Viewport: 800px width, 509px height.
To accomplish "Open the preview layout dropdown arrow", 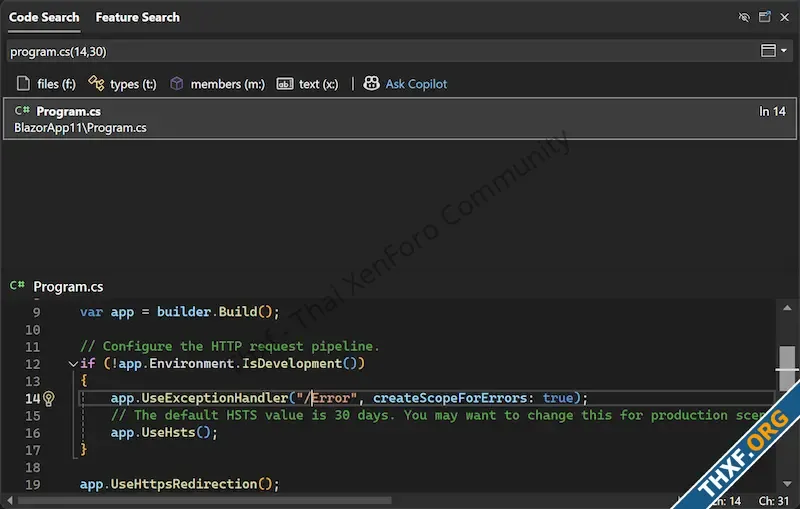I will [784, 50].
